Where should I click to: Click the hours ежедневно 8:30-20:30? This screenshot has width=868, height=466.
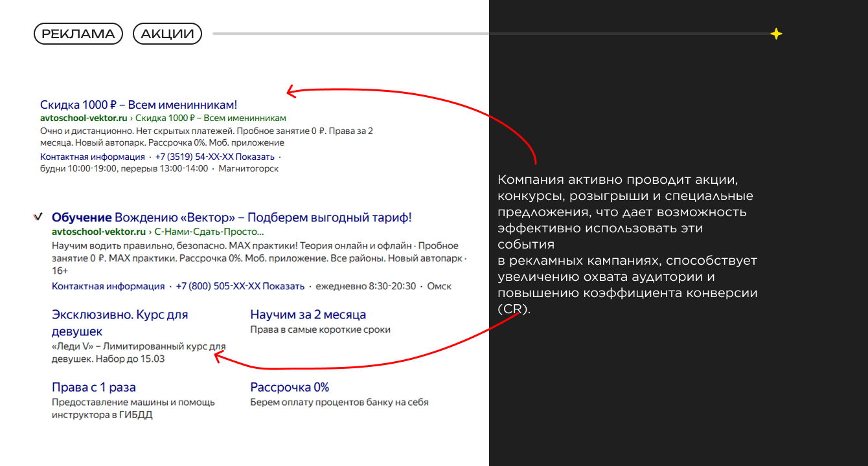tap(365, 286)
